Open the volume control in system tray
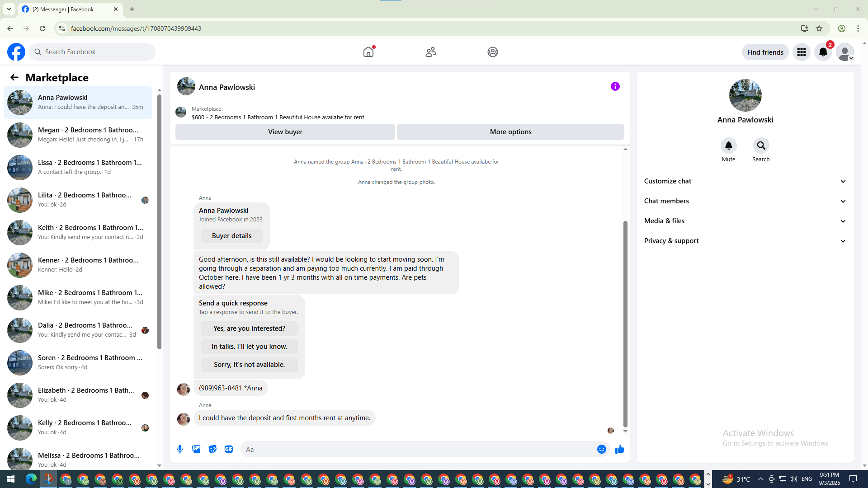The image size is (868, 488). pyautogui.click(x=793, y=479)
